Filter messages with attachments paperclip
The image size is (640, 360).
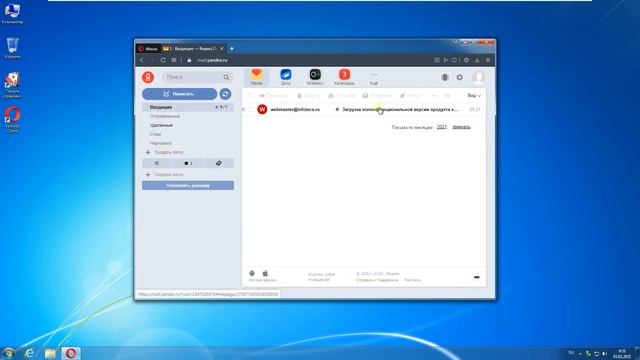218,163
